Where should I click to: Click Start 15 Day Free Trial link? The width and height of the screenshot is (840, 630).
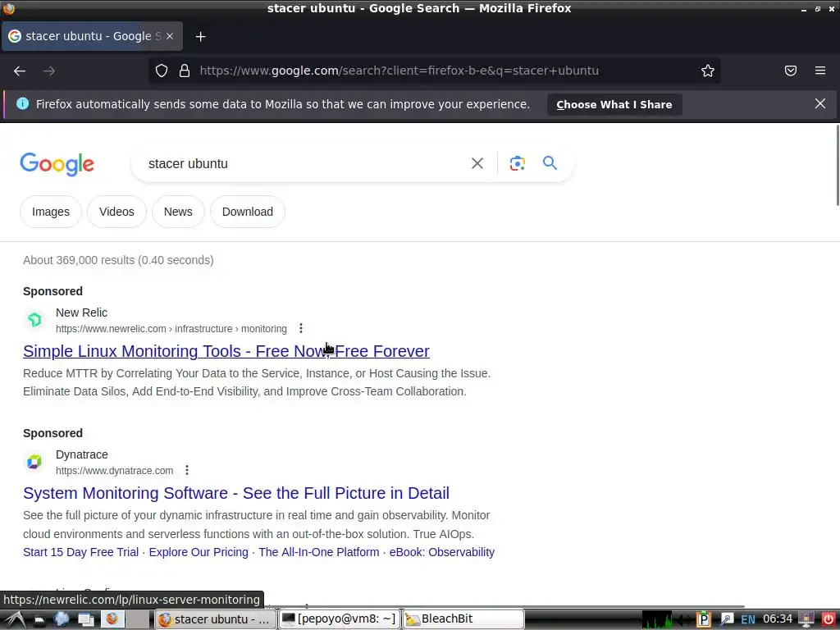[x=81, y=552]
